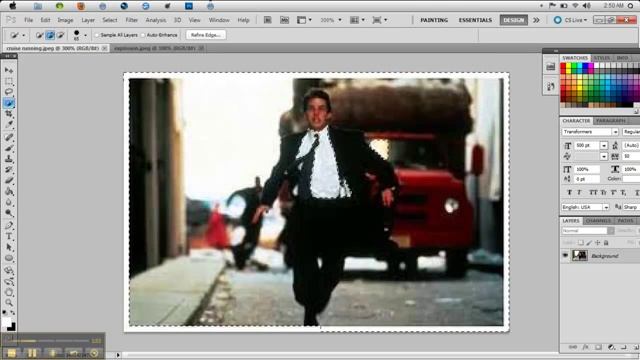Open the Transformers font family dropdown
This screenshot has width=640, height=360.
click(x=615, y=132)
